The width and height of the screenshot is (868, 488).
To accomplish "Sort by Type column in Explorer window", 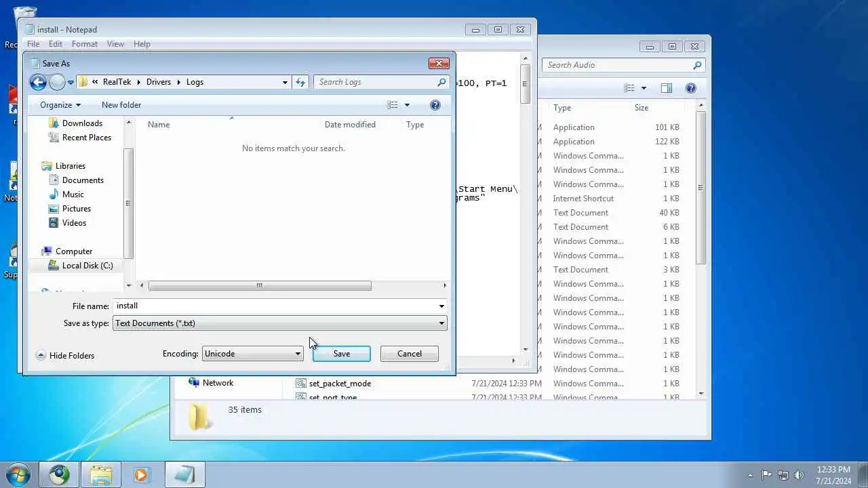I will (562, 108).
